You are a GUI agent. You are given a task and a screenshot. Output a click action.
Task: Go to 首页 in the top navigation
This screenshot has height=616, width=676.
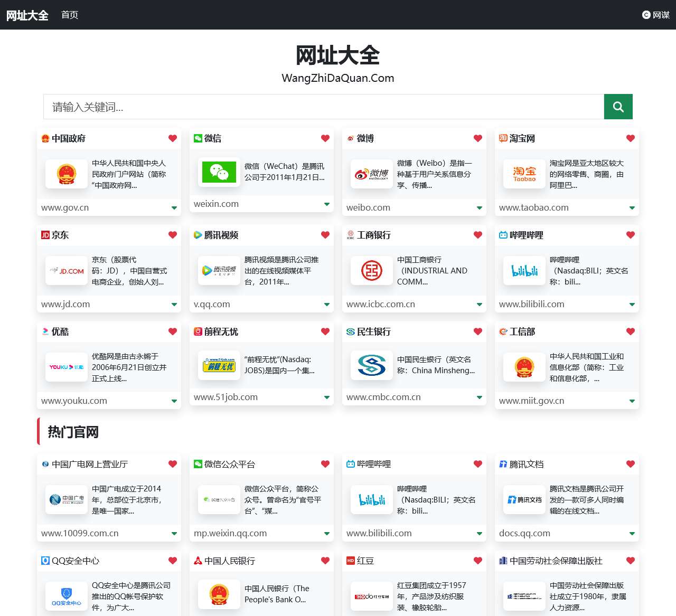click(70, 15)
